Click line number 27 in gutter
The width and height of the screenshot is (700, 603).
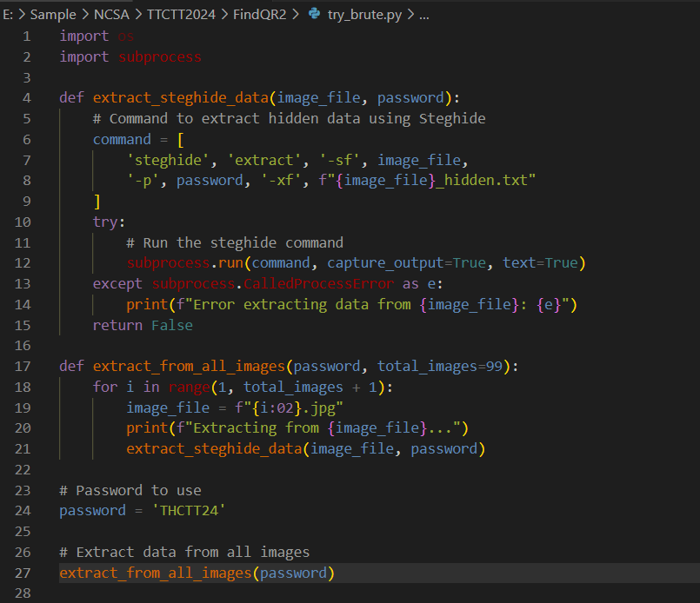[23, 573]
